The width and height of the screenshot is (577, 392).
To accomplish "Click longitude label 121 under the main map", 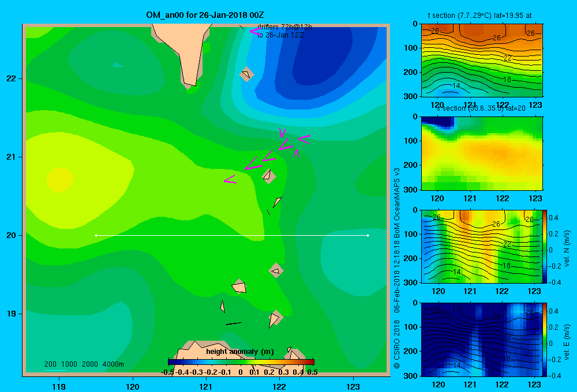I will pyautogui.click(x=206, y=386).
